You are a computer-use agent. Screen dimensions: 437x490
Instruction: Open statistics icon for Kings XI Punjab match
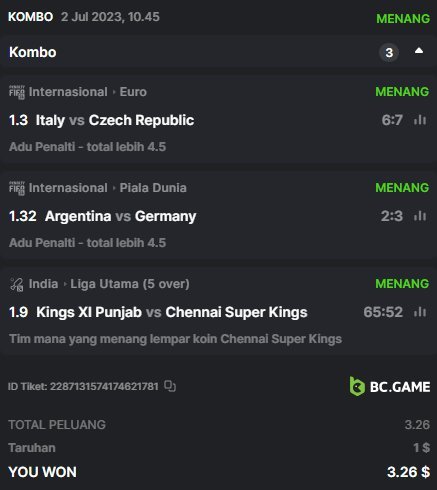pyautogui.click(x=420, y=312)
